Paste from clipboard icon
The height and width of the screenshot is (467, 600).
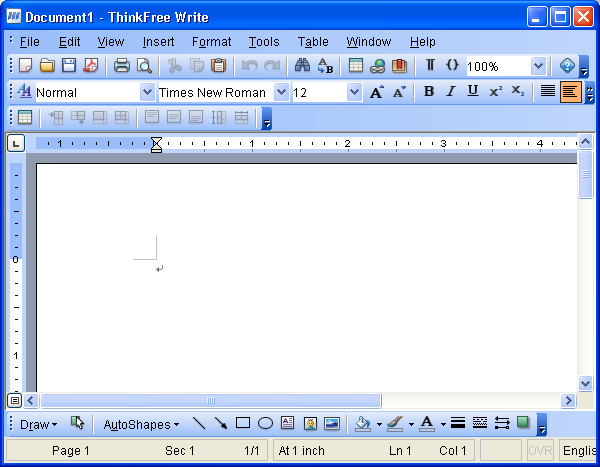point(218,65)
